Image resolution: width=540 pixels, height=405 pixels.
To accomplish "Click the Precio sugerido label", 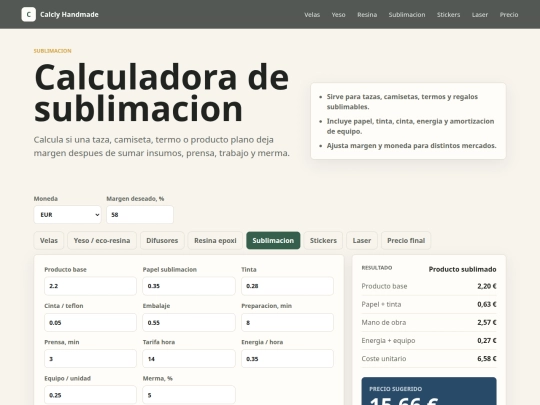I will pos(395,389).
